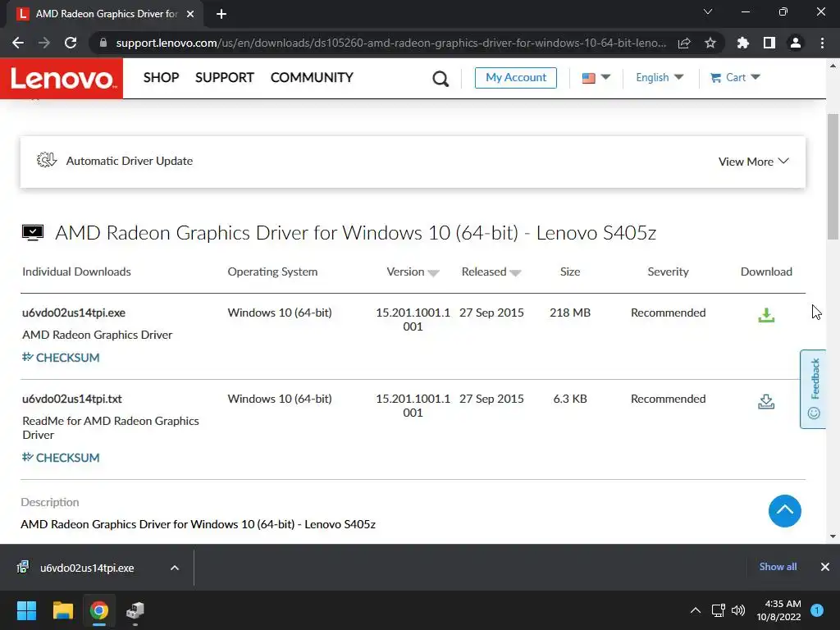Image resolution: width=840 pixels, height=630 pixels.
Task: Open the Windows Start menu
Action: coord(26,610)
